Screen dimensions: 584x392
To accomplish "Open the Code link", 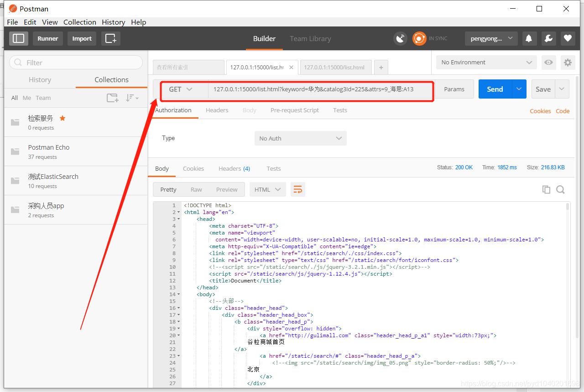I will [563, 111].
